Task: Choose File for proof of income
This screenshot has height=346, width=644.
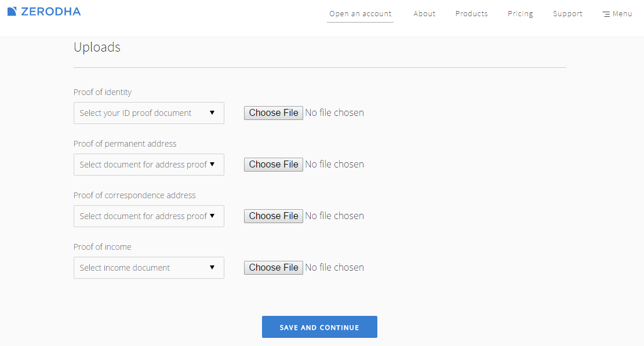Action: [274, 268]
